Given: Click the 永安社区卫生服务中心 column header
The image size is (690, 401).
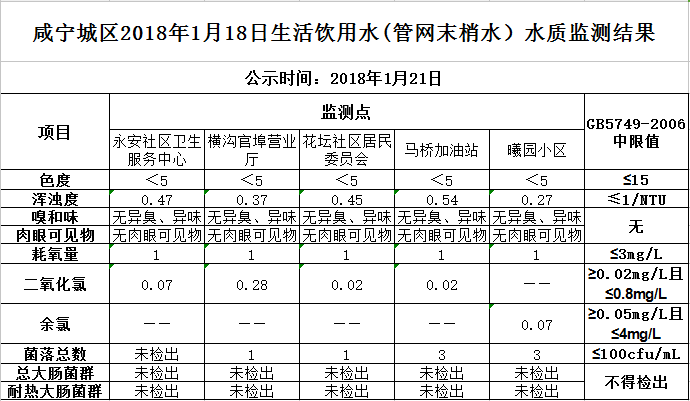Looking at the screenshot, I should pos(156,150).
